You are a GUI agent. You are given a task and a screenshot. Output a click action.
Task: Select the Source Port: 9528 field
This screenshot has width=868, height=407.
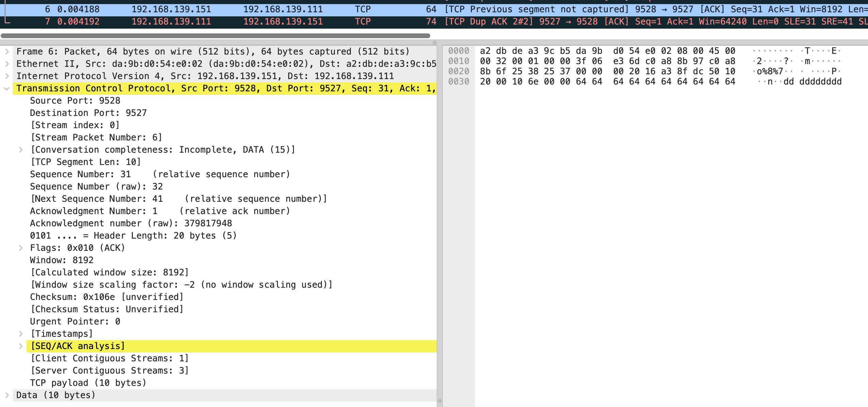coord(75,101)
